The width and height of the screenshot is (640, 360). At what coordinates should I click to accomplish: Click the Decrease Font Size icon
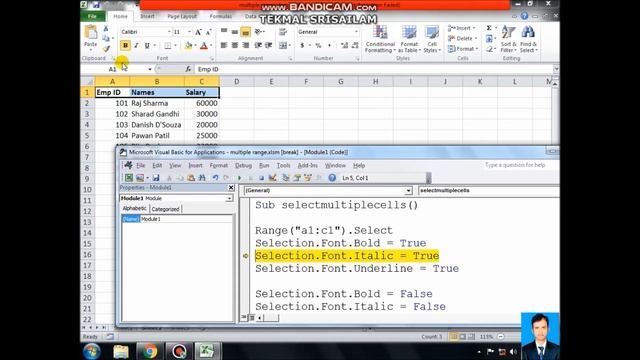(208, 32)
